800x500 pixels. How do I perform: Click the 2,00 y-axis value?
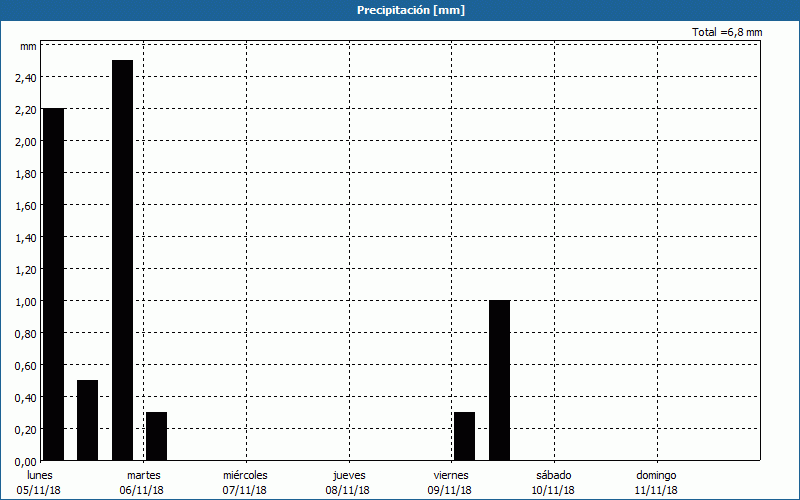[26, 142]
